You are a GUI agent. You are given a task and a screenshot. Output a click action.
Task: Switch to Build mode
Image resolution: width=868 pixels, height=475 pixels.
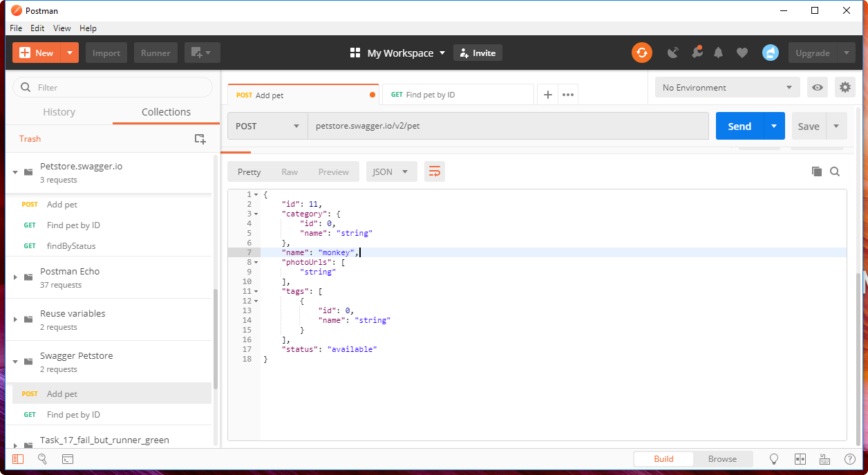tap(663, 459)
